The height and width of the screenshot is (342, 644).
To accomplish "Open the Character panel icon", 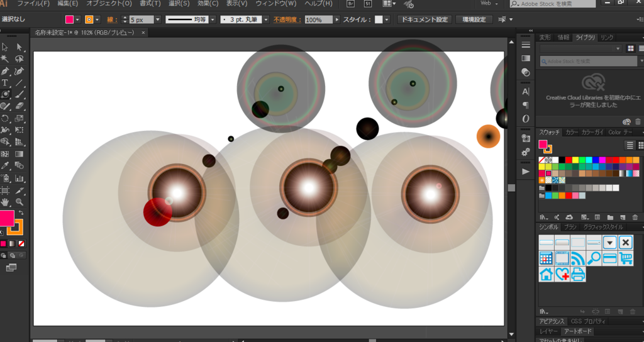I will (x=526, y=92).
